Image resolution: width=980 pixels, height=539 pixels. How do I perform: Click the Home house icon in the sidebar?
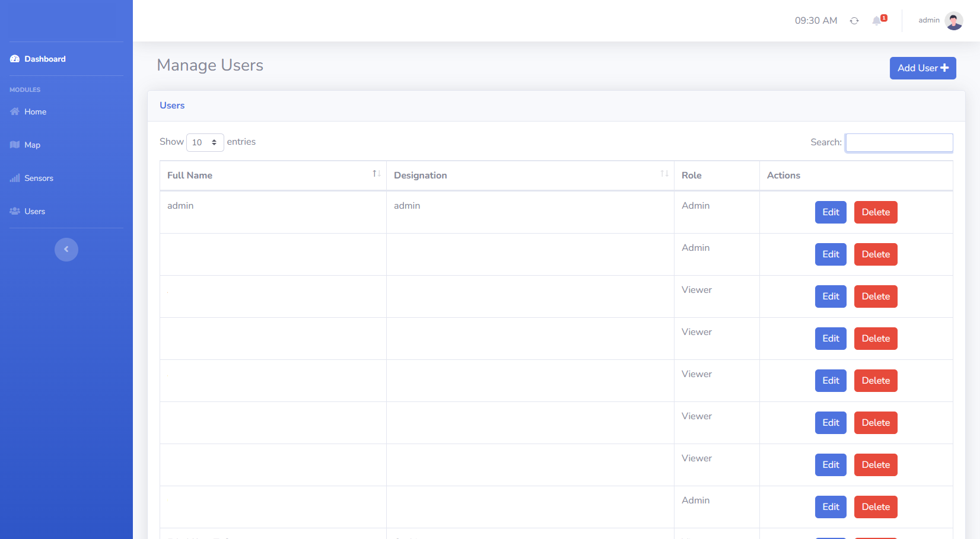(x=15, y=111)
